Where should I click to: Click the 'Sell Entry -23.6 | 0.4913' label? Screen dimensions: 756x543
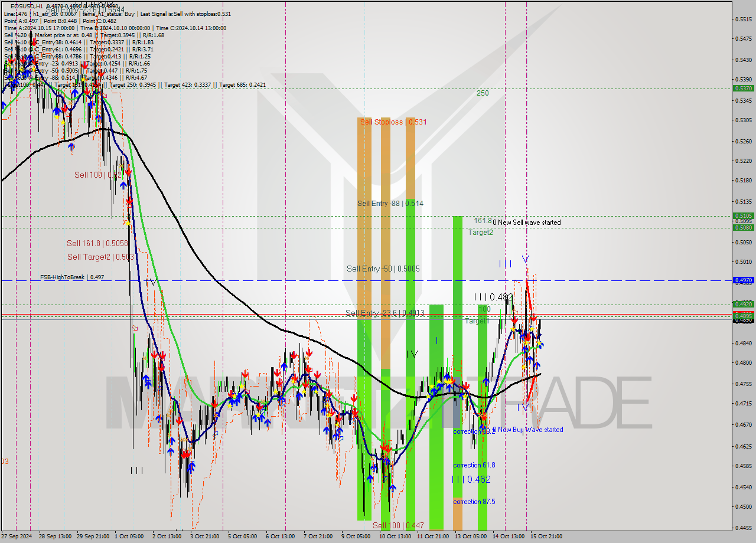(x=385, y=313)
